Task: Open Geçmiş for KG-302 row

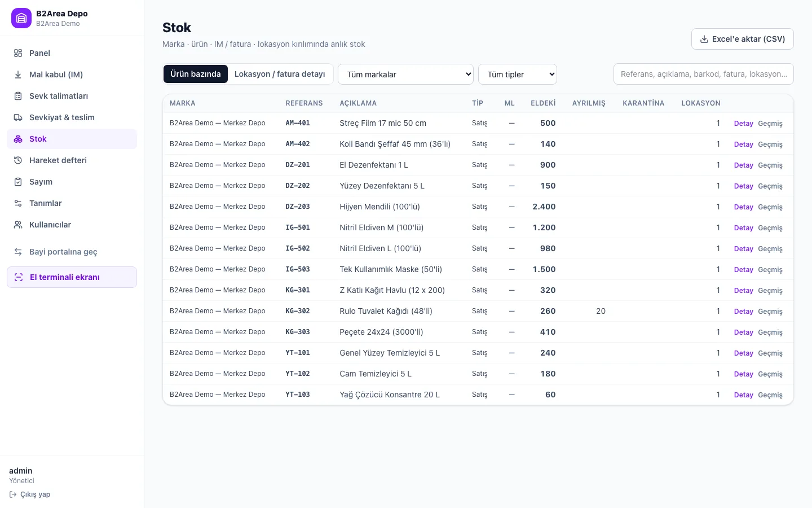Action: [770, 312]
